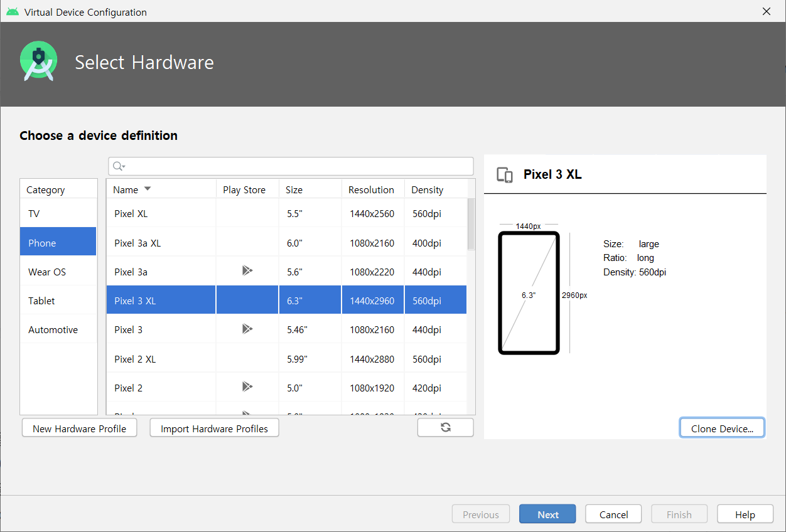Select the Pixel 2 XL device name

point(135,359)
